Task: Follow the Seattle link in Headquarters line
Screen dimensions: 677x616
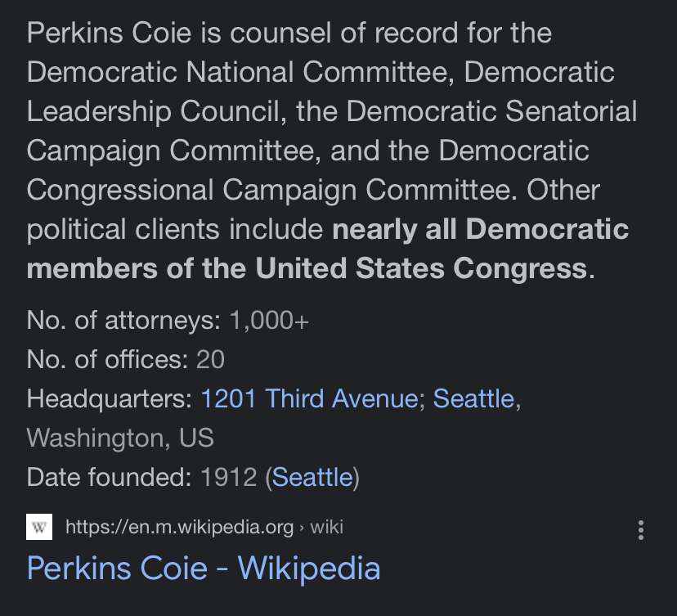Action: tap(473, 398)
